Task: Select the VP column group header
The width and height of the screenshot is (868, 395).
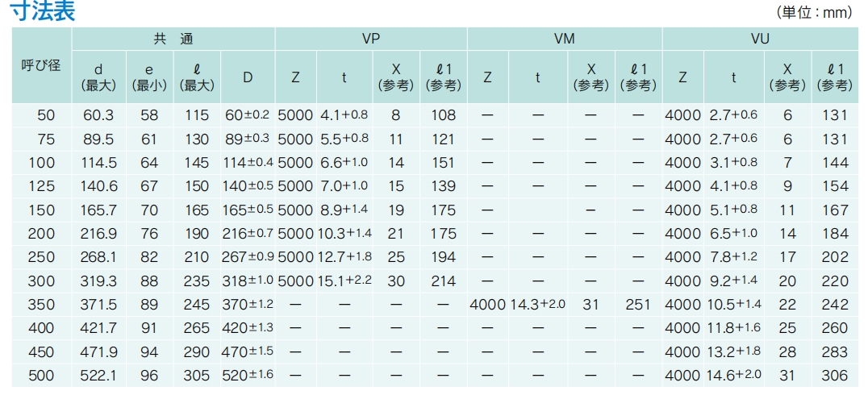Action: point(371,39)
